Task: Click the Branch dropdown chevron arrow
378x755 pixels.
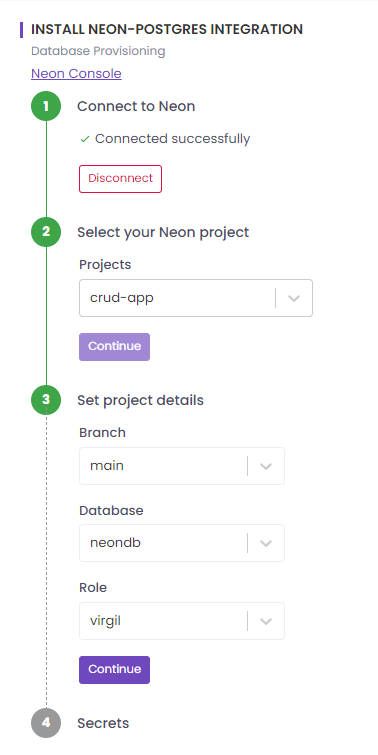Action: (x=266, y=466)
